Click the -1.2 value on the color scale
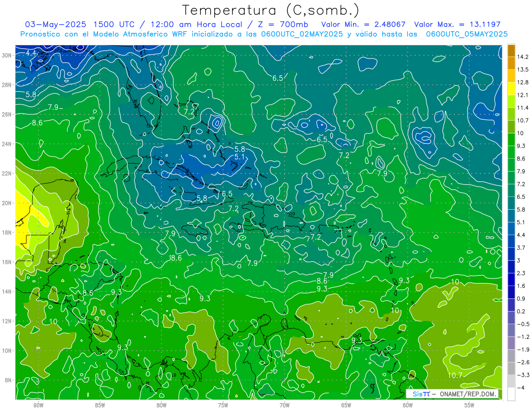Viewport: 532px width, 411px height. [x=523, y=337]
